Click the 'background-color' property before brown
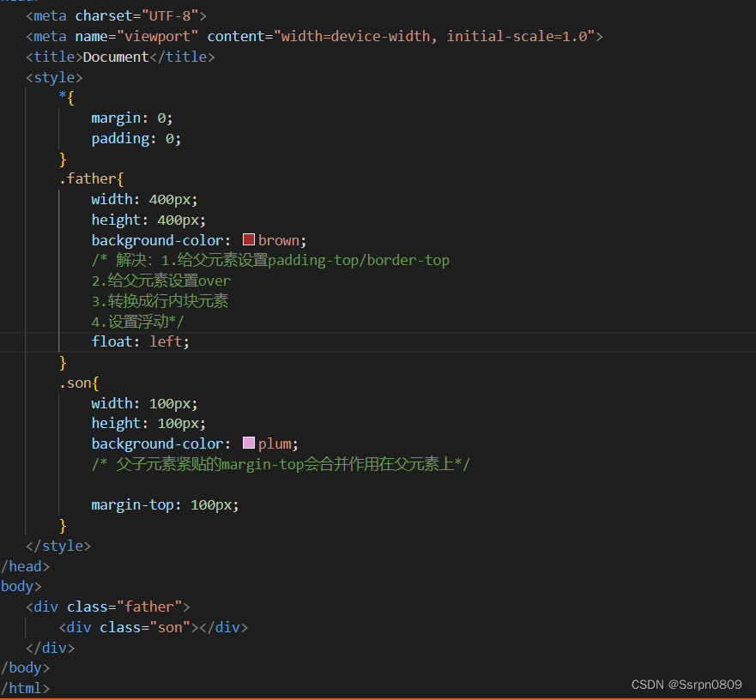The height and width of the screenshot is (700, 756). coord(158,240)
